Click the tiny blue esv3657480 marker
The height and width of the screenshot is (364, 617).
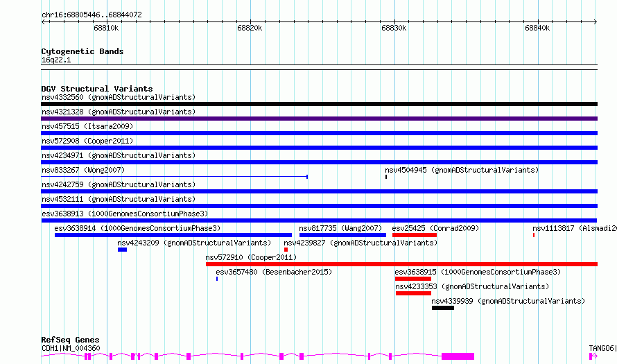coord(217,279)
